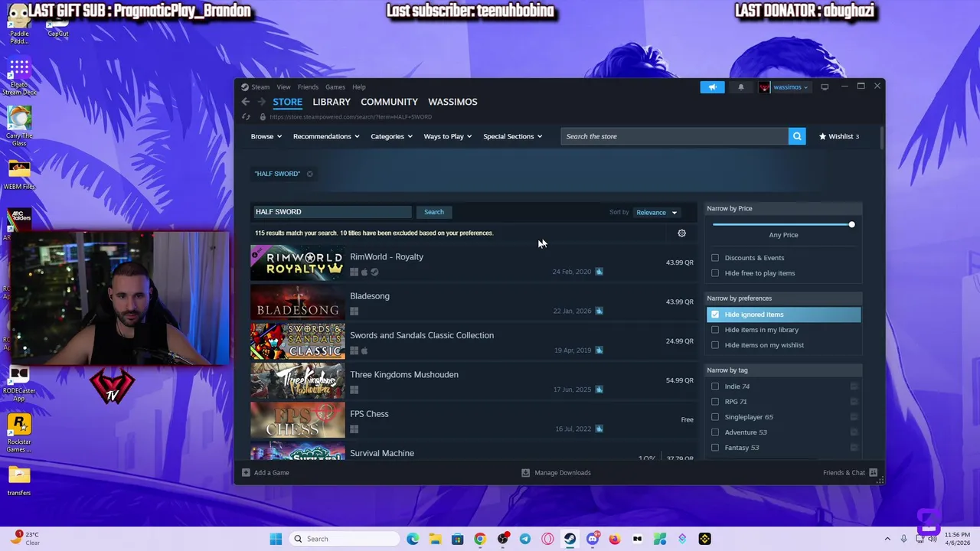Open FPS Chess search result

472,420
